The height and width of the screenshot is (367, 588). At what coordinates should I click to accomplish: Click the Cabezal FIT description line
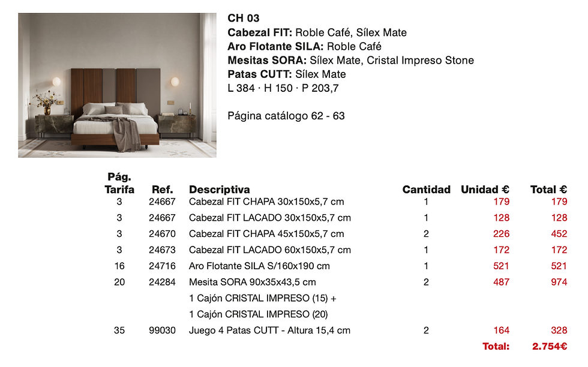(317, 32)
